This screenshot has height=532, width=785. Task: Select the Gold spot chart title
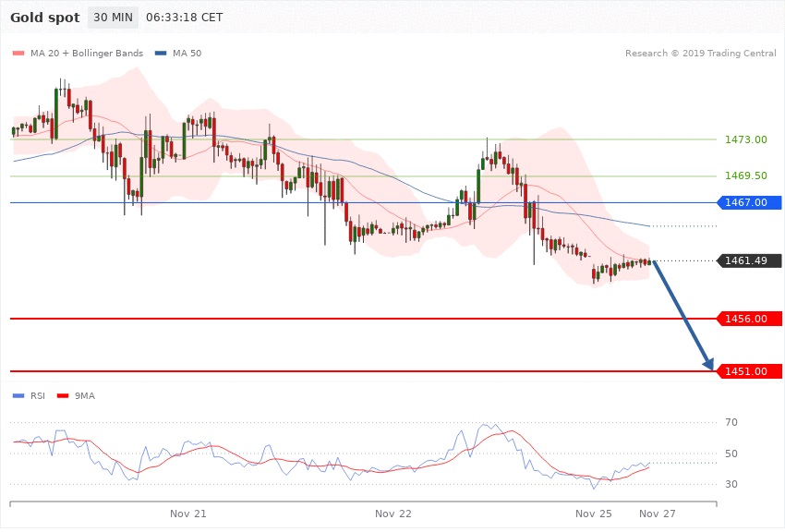(x=43, y=18)
